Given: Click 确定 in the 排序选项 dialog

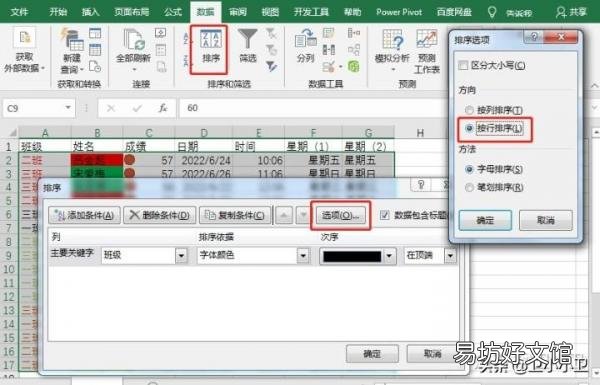Looking at the screenshot, I should point(485,220).
